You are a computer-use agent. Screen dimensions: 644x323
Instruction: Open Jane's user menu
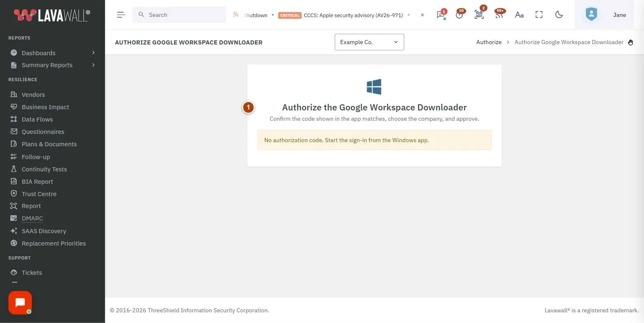(619, 15)
